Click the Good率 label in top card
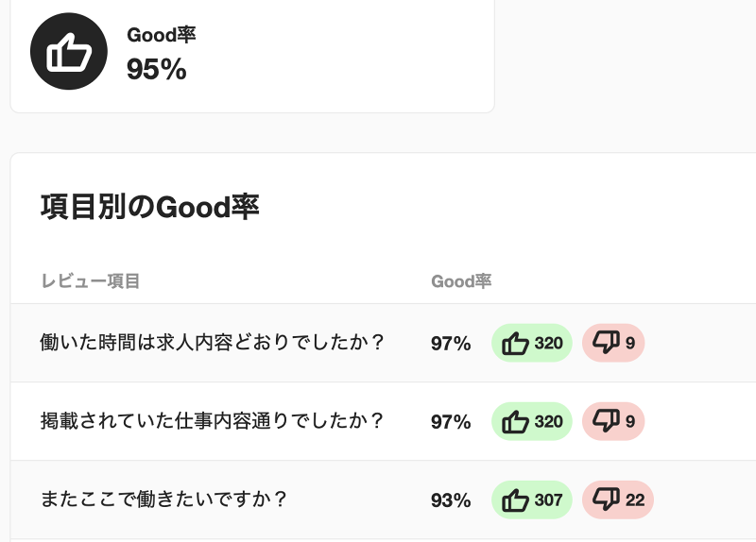This screenshot has width=756, height=542. pos(162,35)
